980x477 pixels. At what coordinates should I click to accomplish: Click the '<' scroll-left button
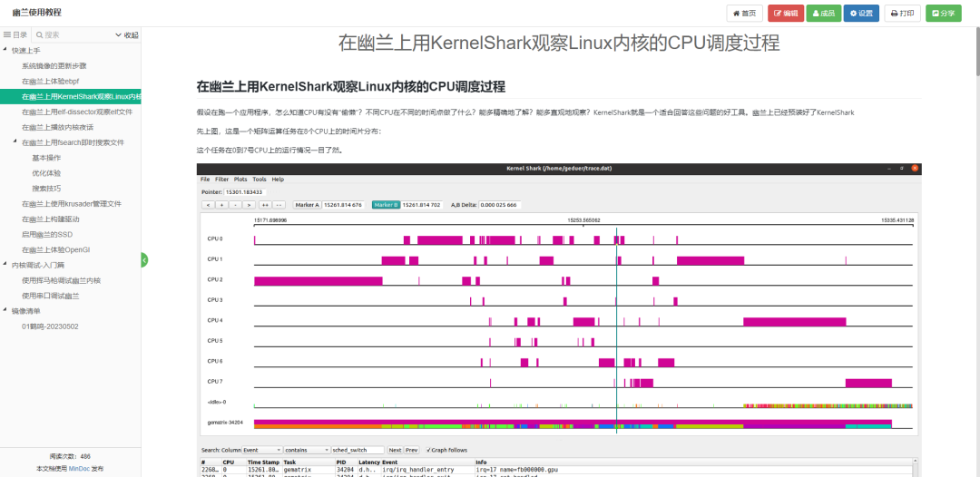[x=208, y=205]
